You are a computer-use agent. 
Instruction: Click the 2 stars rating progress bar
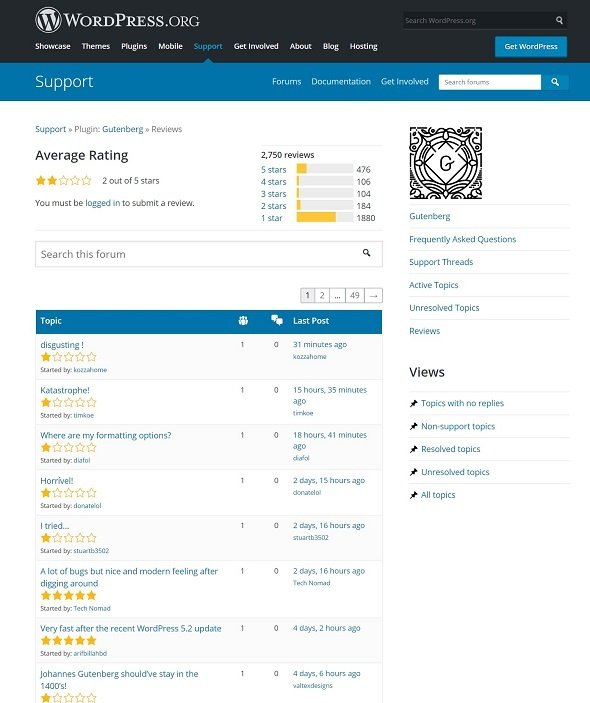325,205
